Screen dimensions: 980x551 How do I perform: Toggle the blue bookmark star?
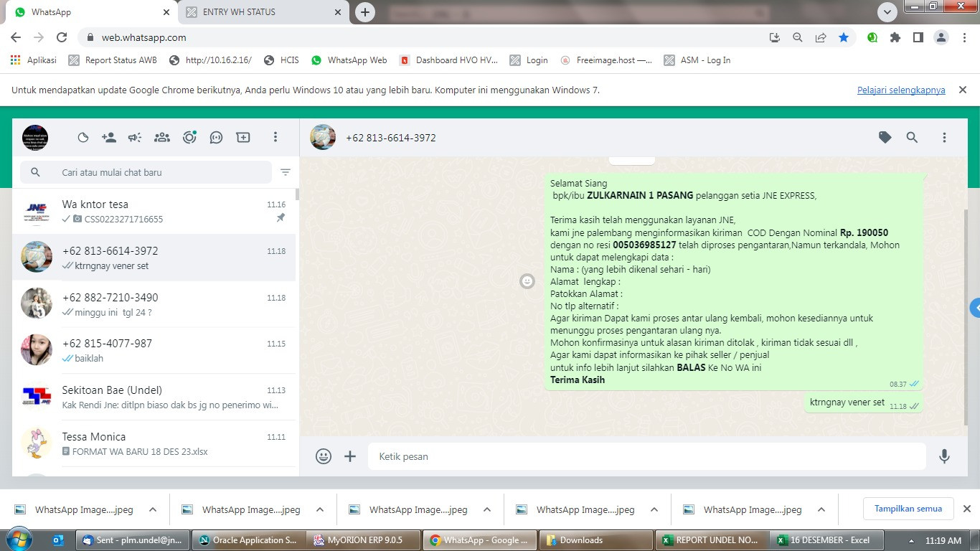tap(844, 37)
